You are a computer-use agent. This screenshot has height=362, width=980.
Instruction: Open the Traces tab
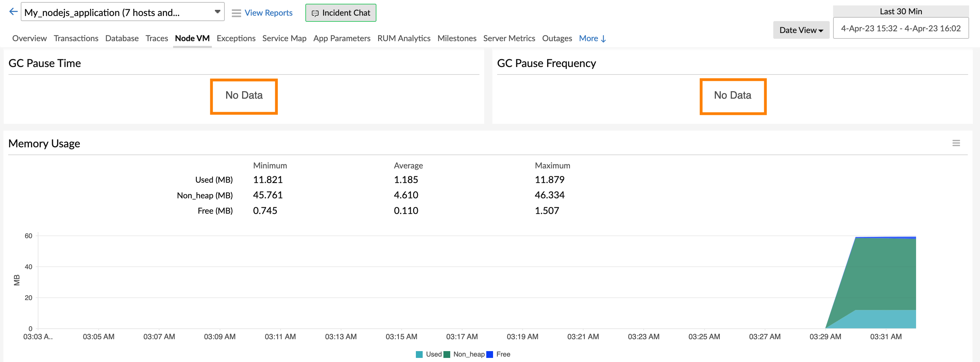point(156,38)
